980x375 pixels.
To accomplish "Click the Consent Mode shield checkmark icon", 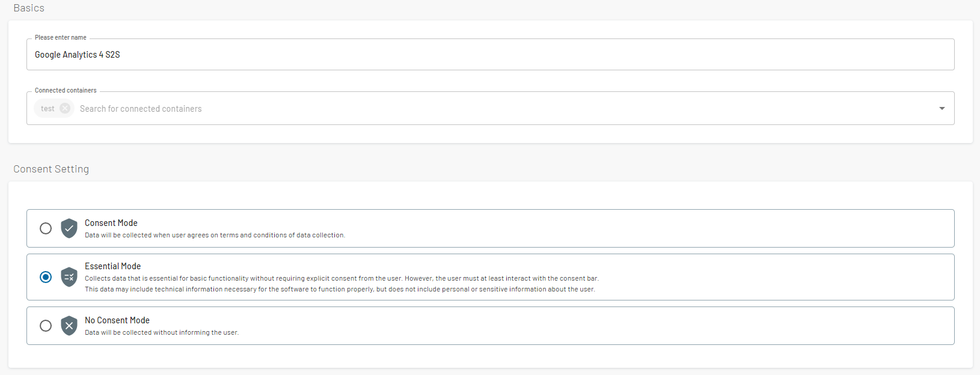I will point(69,228).
